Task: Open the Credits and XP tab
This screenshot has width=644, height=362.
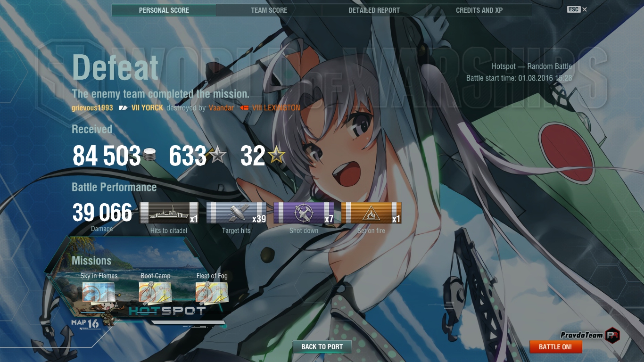Action: (x=479, y=10)
